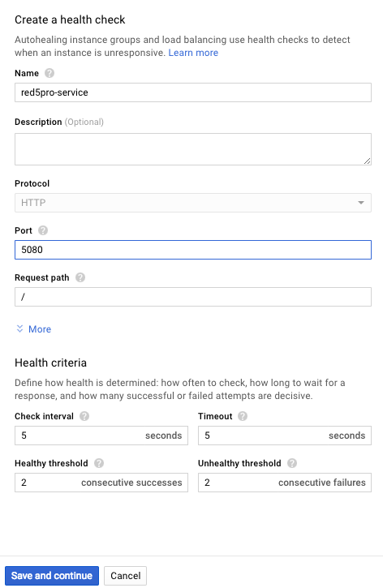Click the Name field containing red5pro-service
Image resolution: width=383 pixels, height=588 pixels.
193,92
